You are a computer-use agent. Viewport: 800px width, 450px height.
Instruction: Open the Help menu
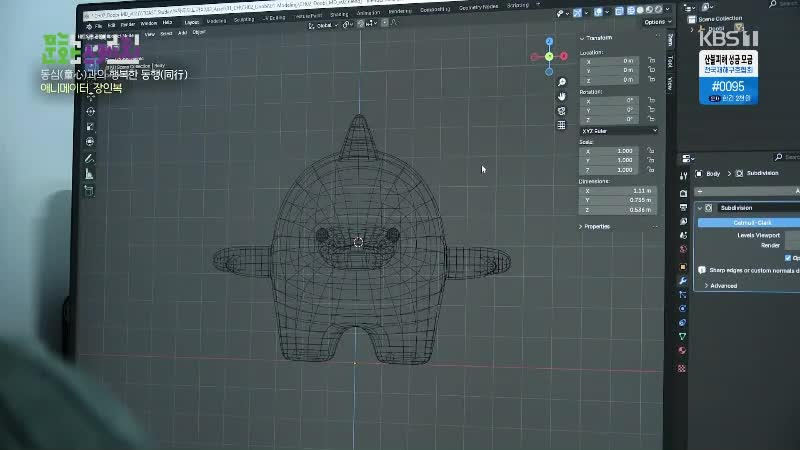(167, 23)
